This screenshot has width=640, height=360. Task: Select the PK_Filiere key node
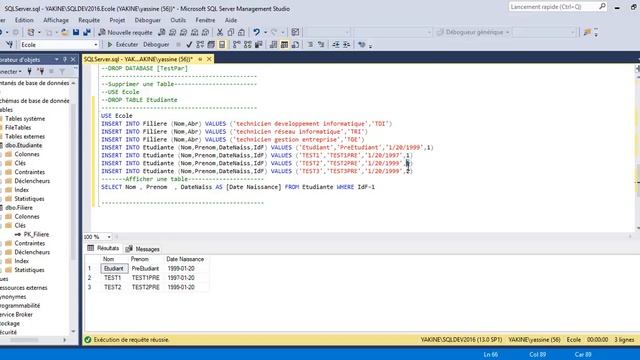36,234
